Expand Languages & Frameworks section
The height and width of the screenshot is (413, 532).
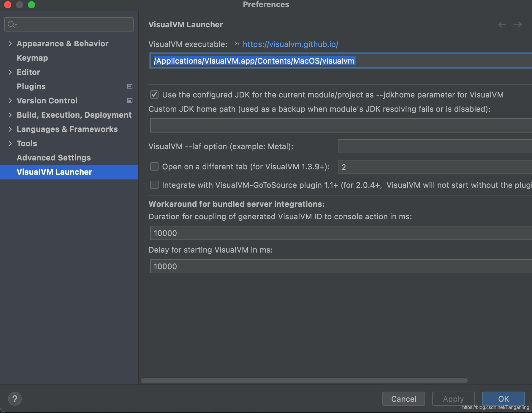[x=10, y=129]
